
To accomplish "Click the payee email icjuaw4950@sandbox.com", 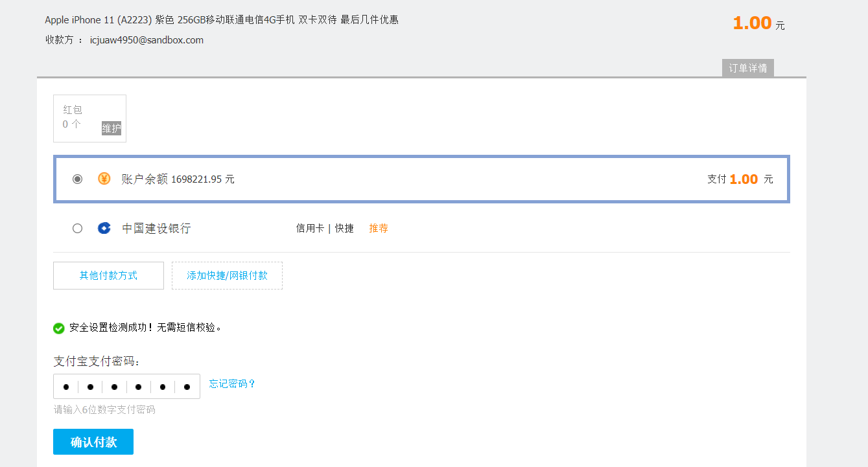I will point(147,40).
